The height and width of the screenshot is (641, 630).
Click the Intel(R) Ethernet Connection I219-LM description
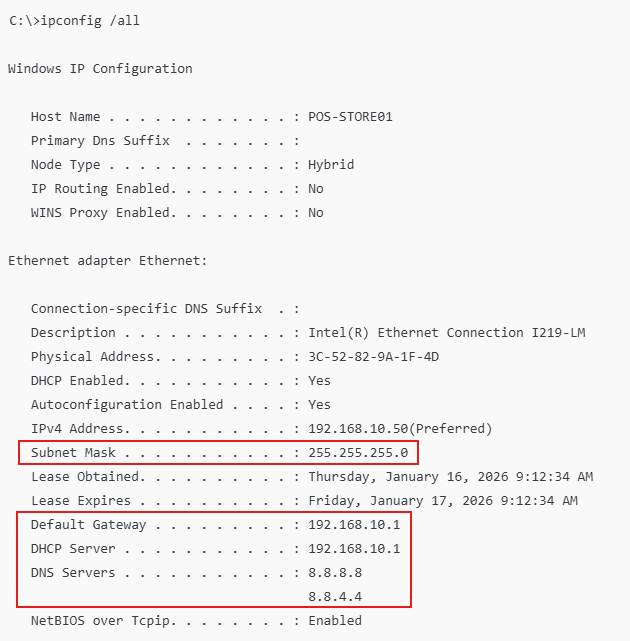446,333
